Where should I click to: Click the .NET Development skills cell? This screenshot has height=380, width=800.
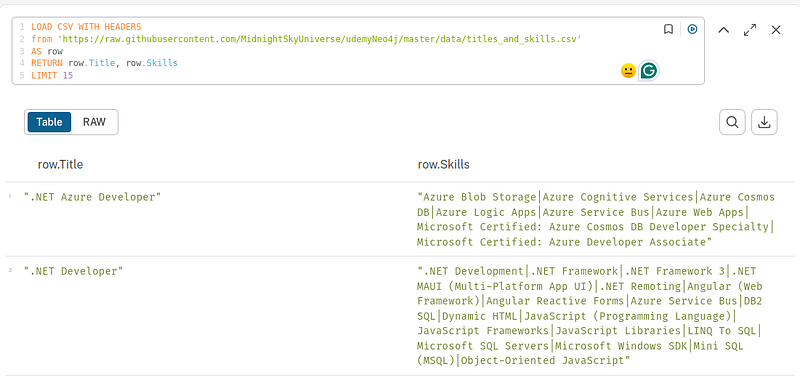[x=590, y=316]
